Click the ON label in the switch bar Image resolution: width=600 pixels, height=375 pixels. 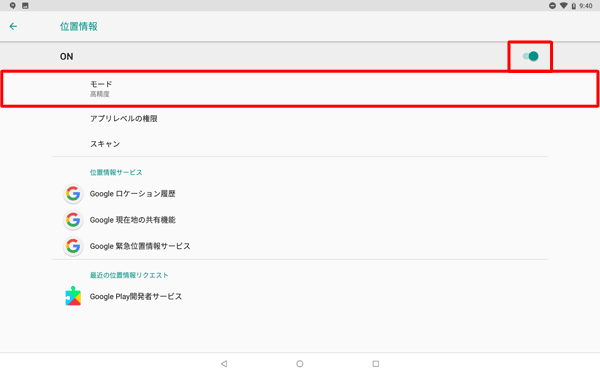[x=66, y=57]
